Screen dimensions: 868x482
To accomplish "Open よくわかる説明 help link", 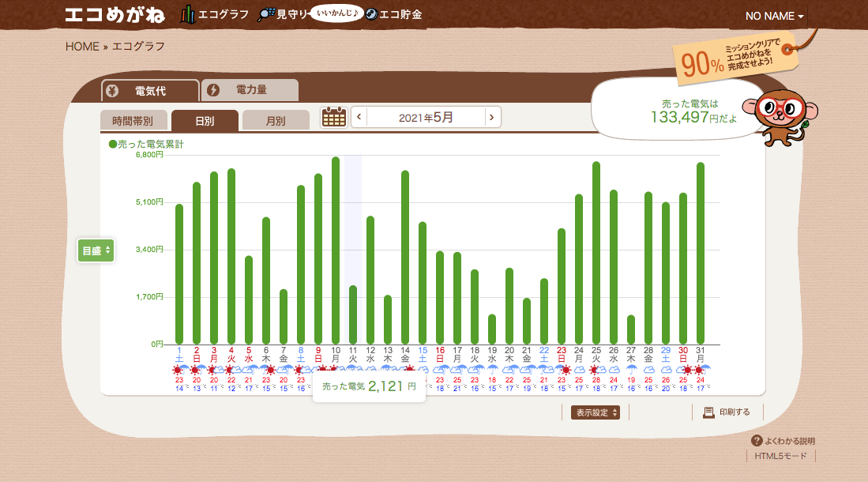I will [x=789, y=441].
